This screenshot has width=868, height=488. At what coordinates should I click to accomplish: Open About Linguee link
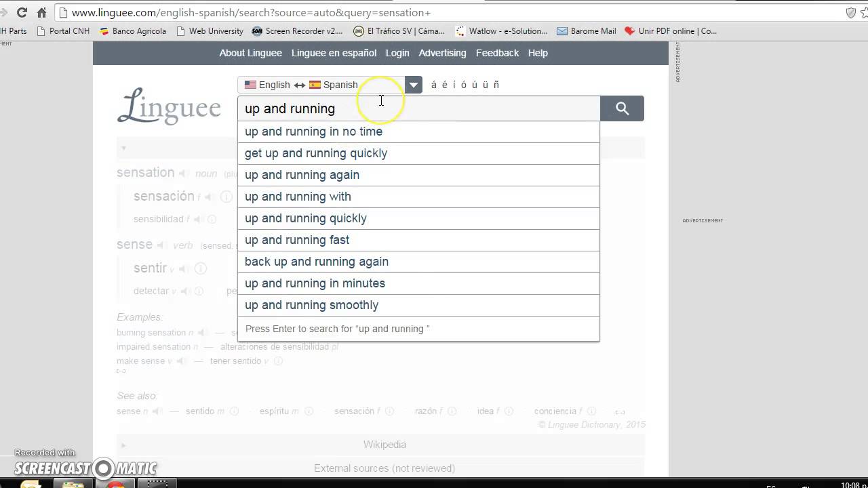click(250, 53)
